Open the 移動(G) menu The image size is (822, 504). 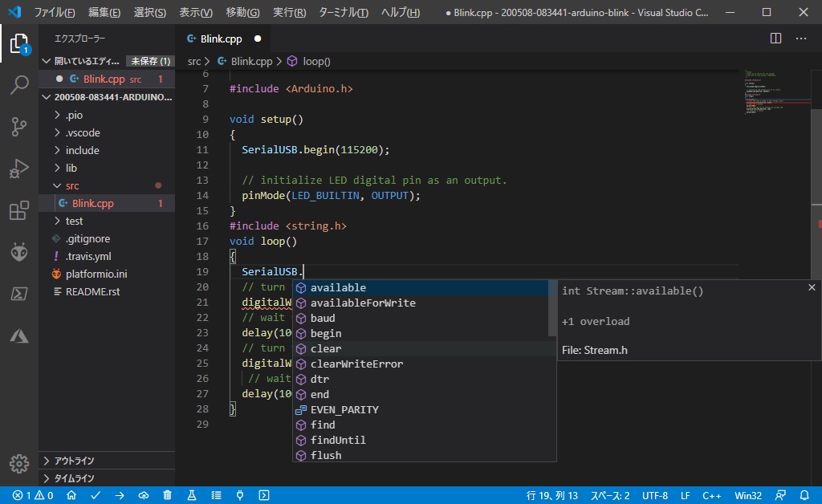coord(242,12)
